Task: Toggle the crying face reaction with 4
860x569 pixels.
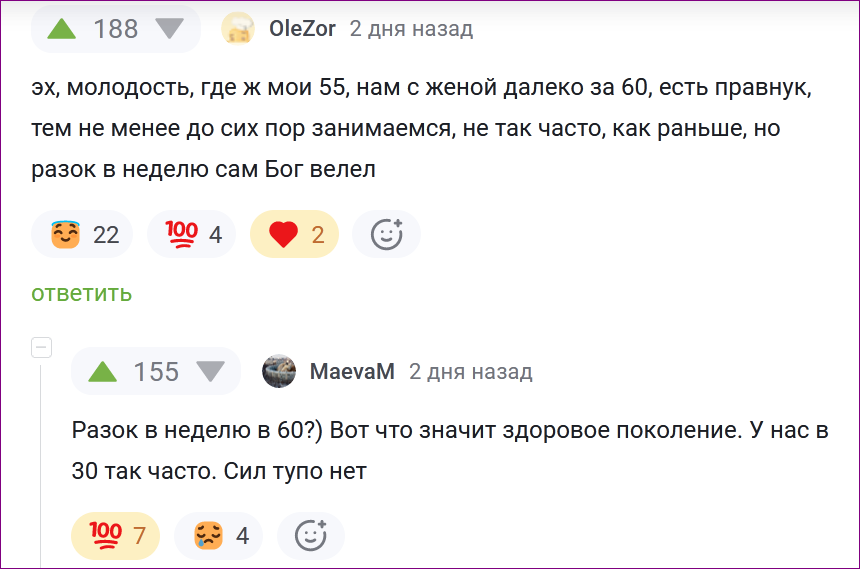Action: point(218,536)
